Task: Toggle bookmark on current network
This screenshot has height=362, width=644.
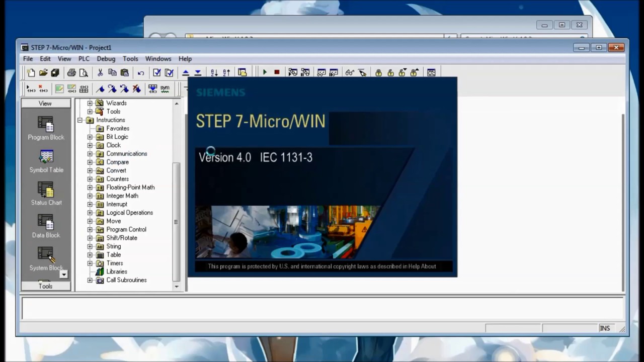Action: (x=100, y=89)
